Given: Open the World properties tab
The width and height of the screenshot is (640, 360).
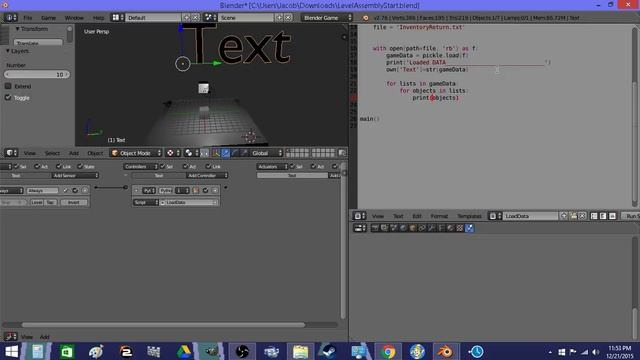Looking at the screenshot, I should [403, 228].
